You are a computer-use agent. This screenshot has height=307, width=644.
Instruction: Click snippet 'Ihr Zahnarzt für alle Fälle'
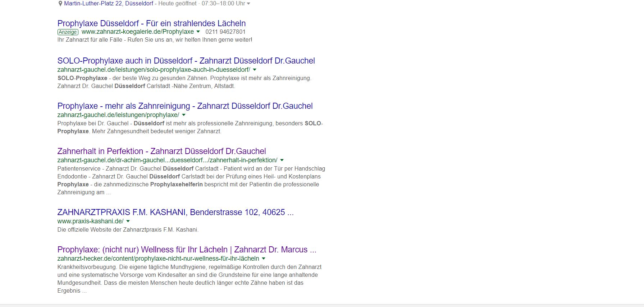coord(155,40)
